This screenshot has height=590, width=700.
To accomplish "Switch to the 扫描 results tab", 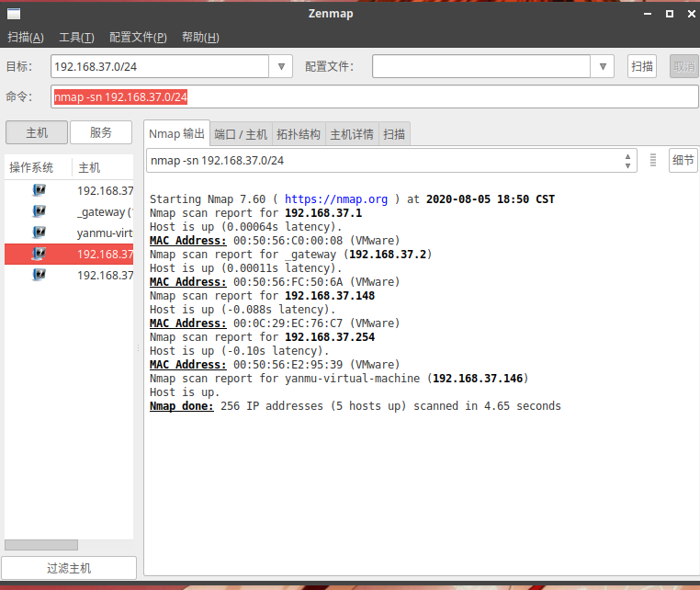I will pyautogui.click(x=394, y=134).
